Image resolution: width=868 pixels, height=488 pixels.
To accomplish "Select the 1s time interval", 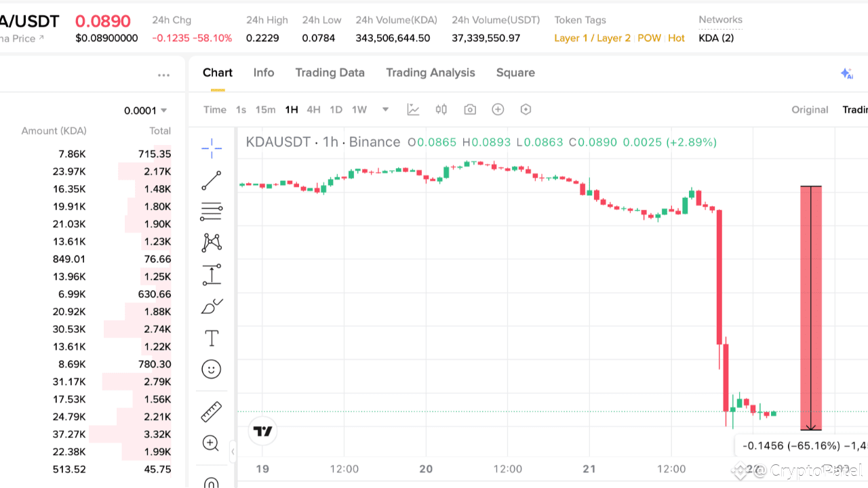I will 241,110.
